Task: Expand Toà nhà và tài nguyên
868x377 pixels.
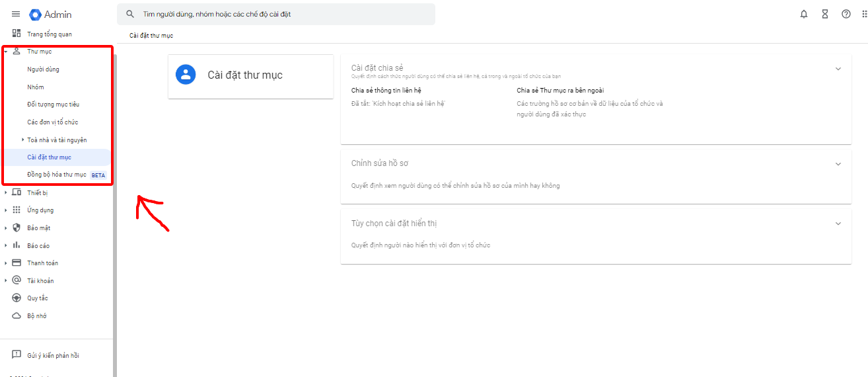Action: click(x=22, y=140)
